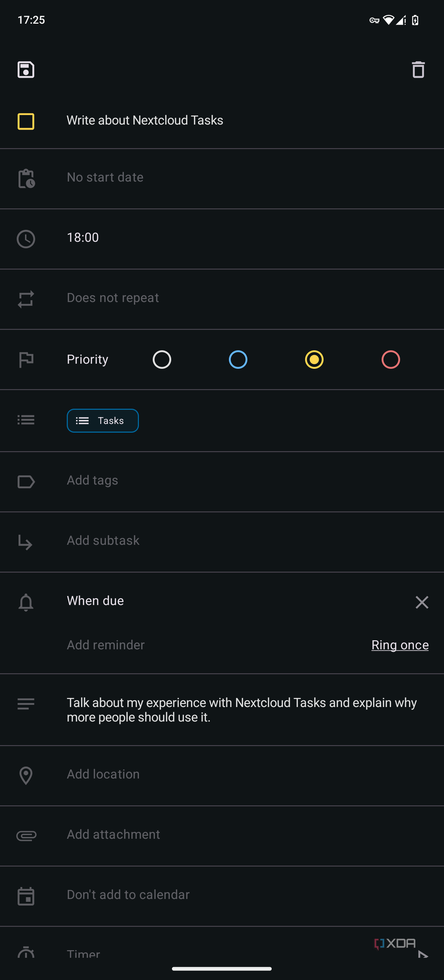Click 'Add reminder' text
Image resolution: width=444 pixels, height=980 pixels.
point(105,645)
